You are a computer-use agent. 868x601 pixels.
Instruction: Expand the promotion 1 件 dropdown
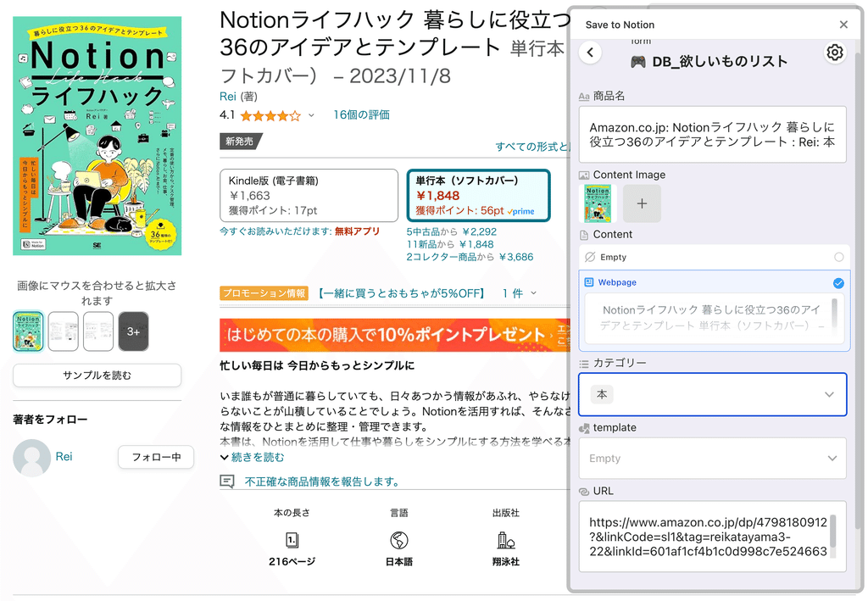520,293
